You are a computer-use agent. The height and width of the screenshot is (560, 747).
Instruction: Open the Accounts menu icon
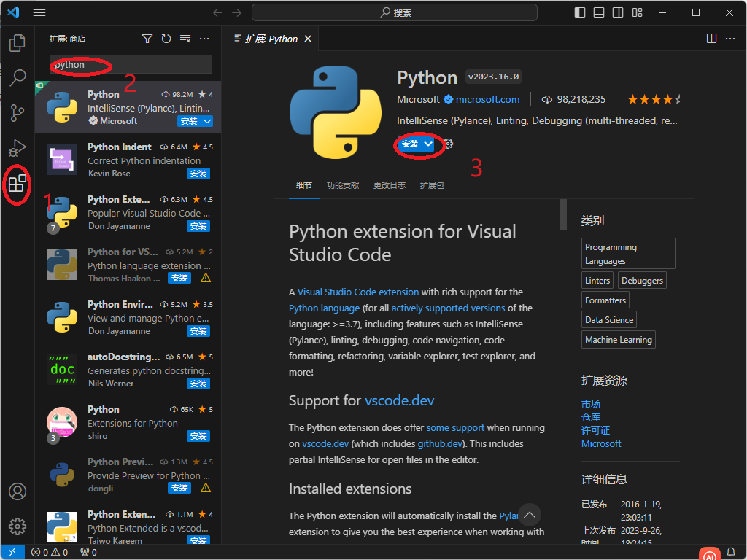18,491
